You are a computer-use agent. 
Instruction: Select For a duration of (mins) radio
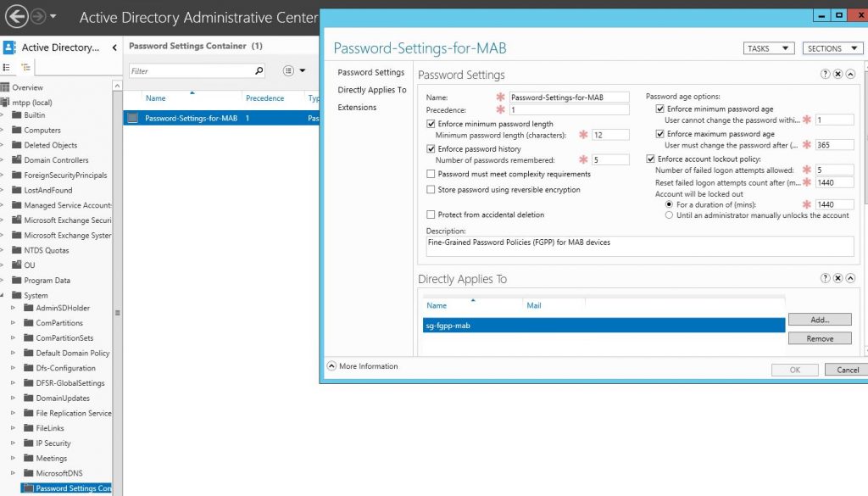click(x=669, y=204)
